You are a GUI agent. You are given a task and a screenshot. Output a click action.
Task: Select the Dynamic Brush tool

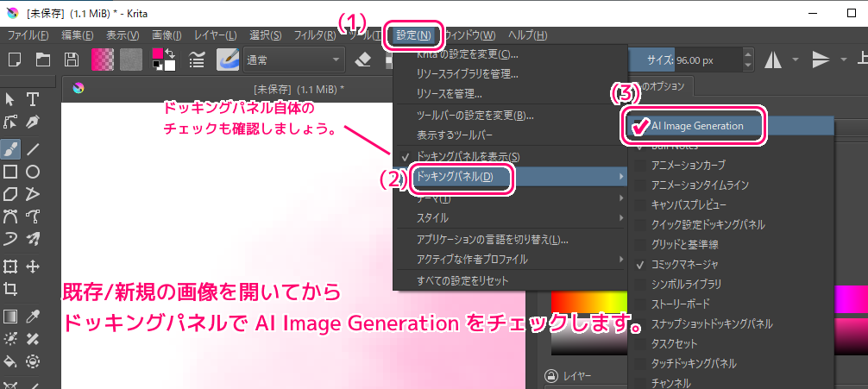pos(10,239)
